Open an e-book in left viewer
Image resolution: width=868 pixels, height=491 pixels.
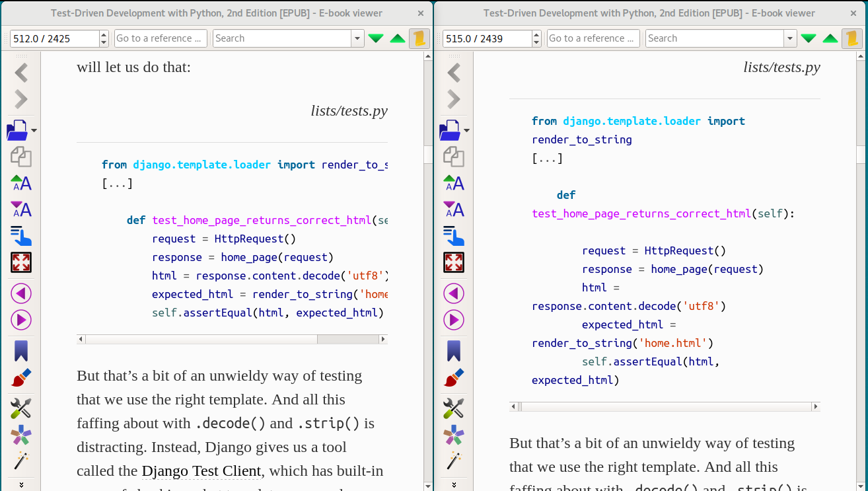[x=17, y=130]
